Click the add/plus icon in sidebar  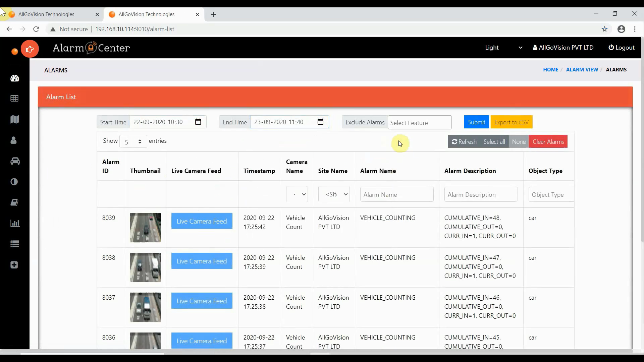pos(14,265)
